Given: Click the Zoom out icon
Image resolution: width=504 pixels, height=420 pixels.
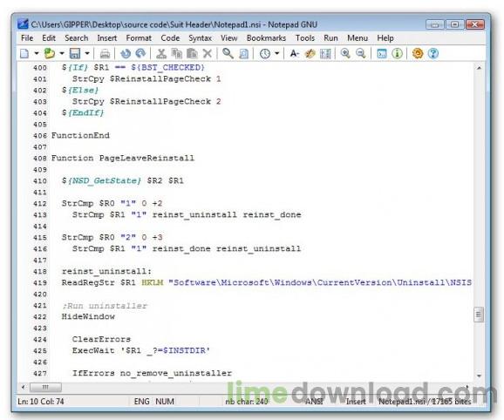Looking at the screenshot, I should pyautogui.click(x=361, y=53).
